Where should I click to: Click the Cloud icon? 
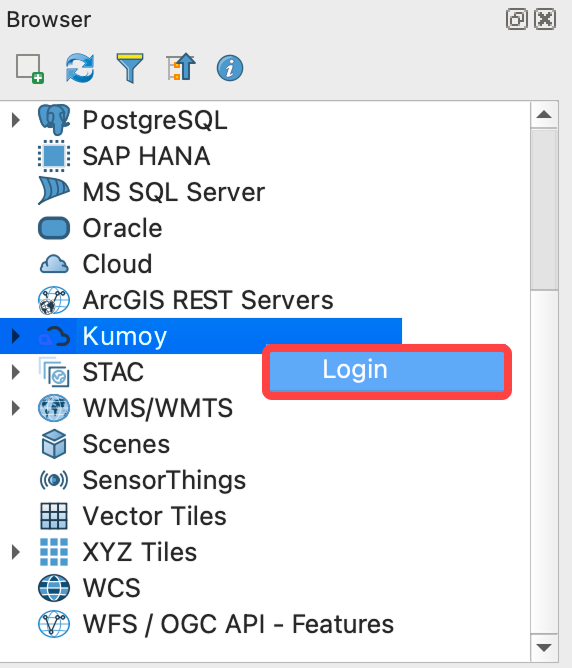tap(54, 264)
